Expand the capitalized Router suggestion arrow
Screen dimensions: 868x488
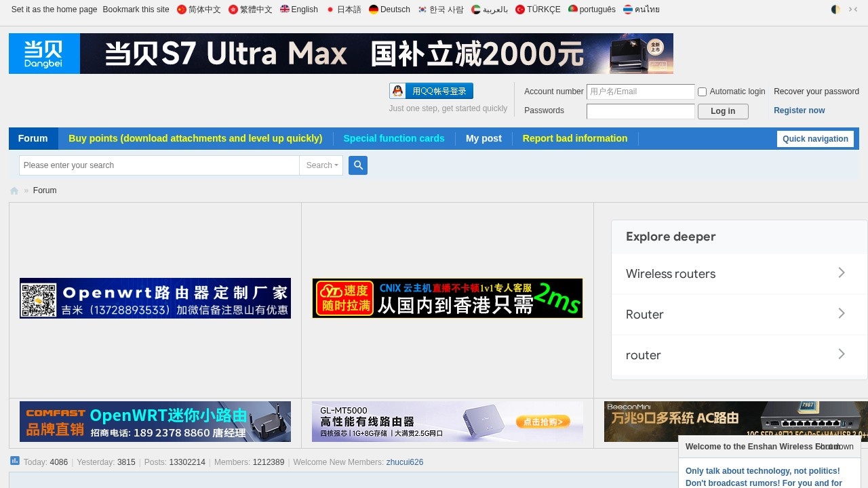pos(841,314)
